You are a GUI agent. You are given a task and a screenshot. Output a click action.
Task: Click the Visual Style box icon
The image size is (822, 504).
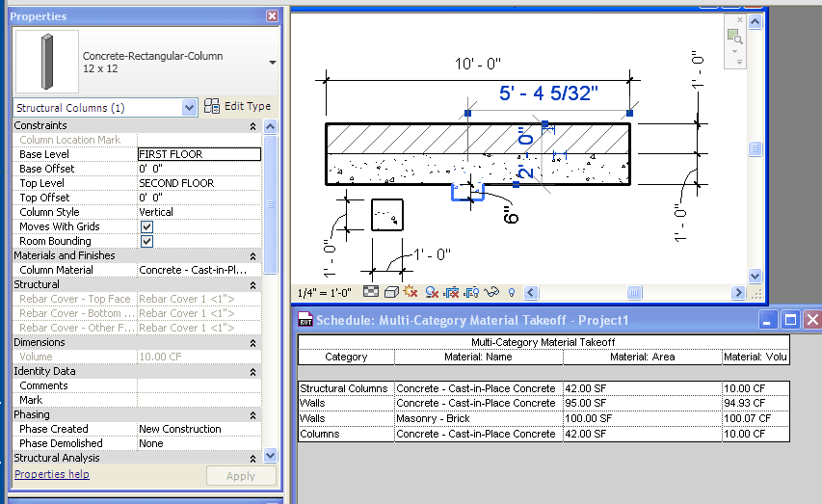[x=391, y=292]
